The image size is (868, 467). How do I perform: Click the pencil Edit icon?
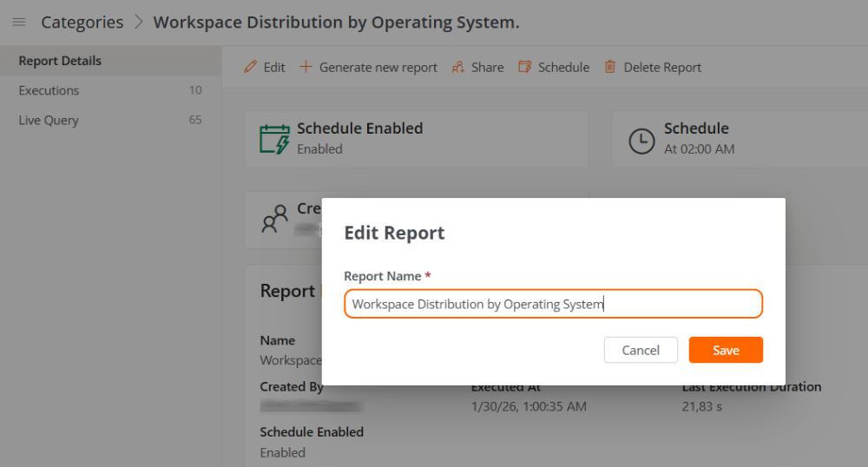[x=251, y=67]
